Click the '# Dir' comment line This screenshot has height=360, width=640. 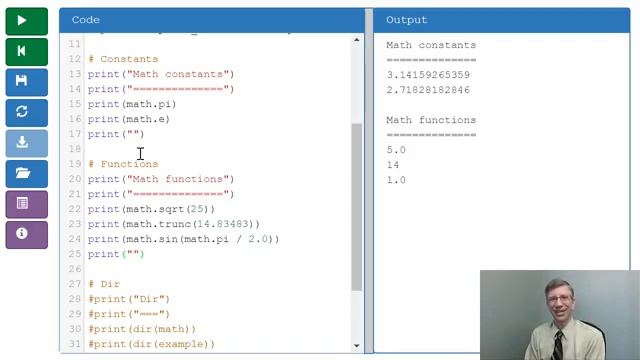point(104,284)
